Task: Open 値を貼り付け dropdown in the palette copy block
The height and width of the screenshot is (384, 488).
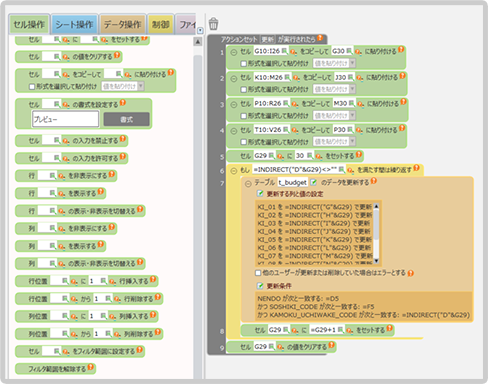Action: pos(123,86)
